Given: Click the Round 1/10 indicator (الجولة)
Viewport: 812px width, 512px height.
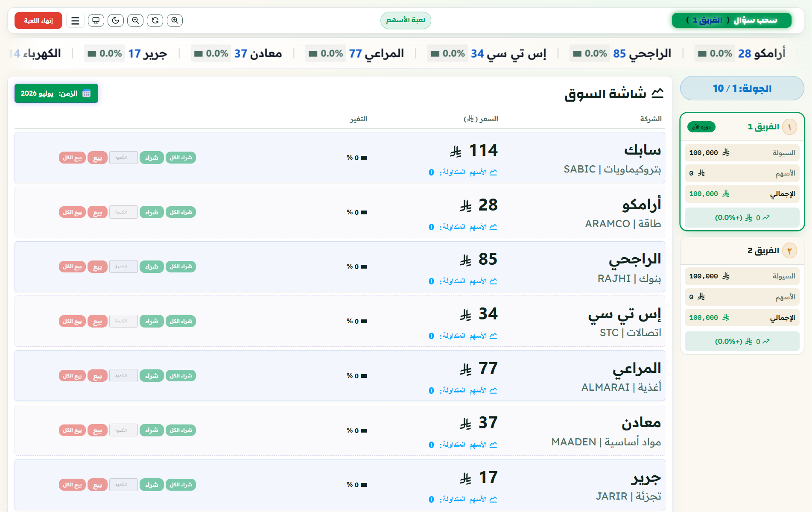Looking at the screenshot, I should [x=742, y=88].
